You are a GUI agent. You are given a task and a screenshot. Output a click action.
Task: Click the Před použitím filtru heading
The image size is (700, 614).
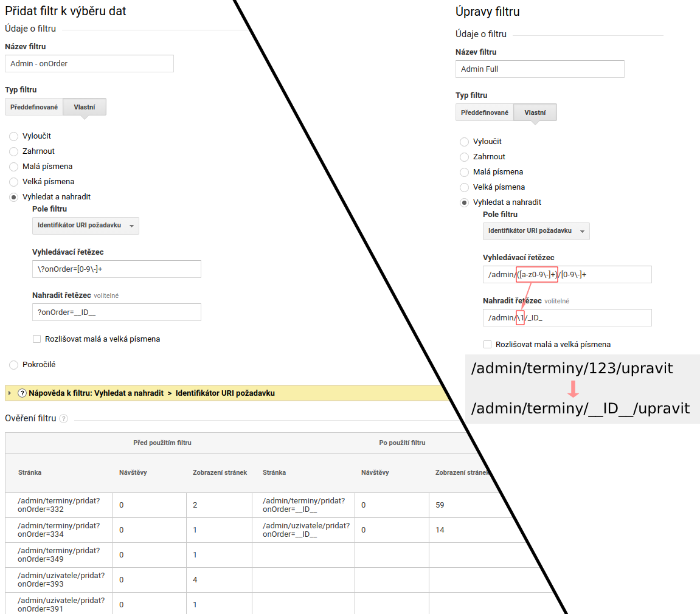point(162,443)
